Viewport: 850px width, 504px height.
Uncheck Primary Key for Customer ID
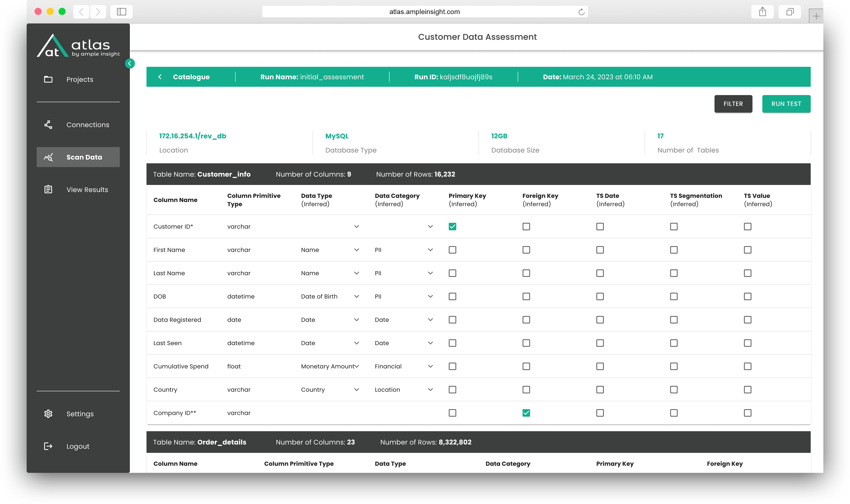click(x=452, y=227)
